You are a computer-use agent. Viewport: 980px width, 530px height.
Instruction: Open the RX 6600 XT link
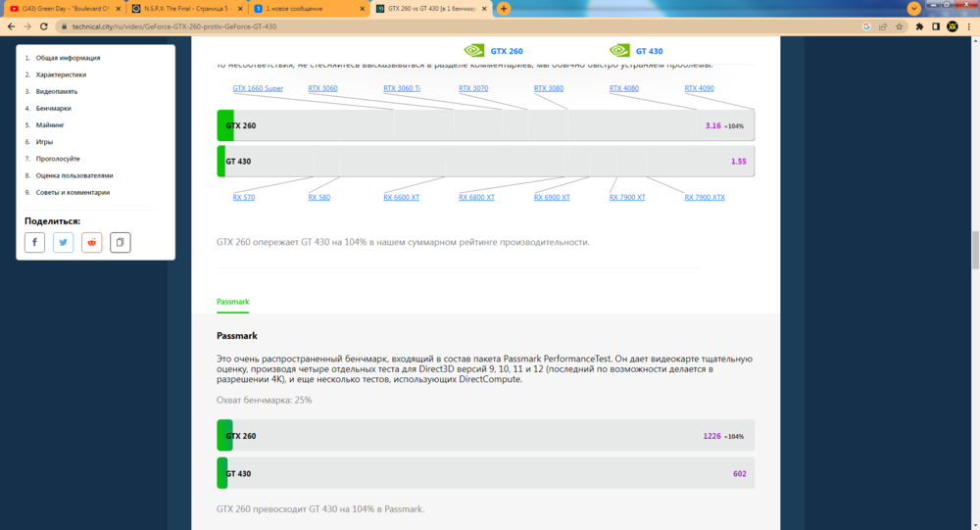pyautogui.click(x=401, y=197)
